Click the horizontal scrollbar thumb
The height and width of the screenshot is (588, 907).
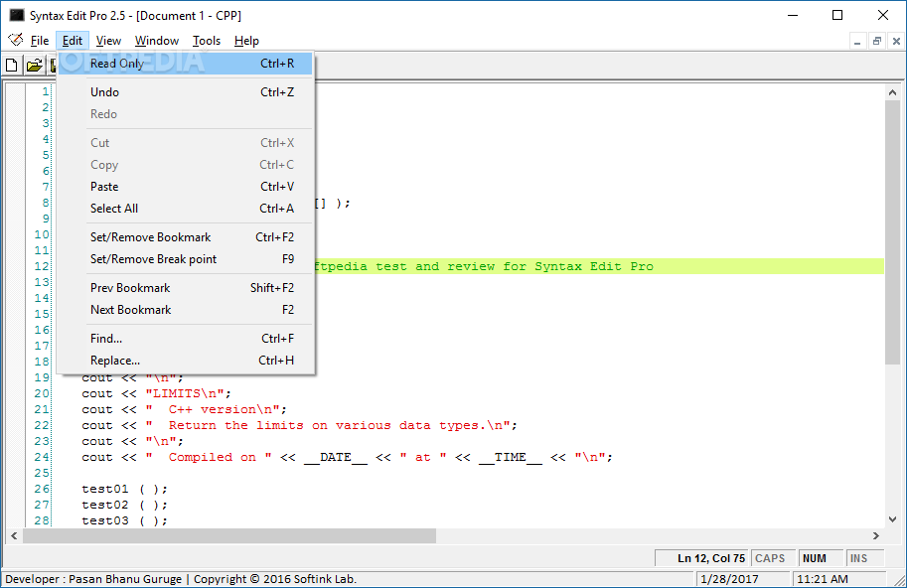coord(229,536)
